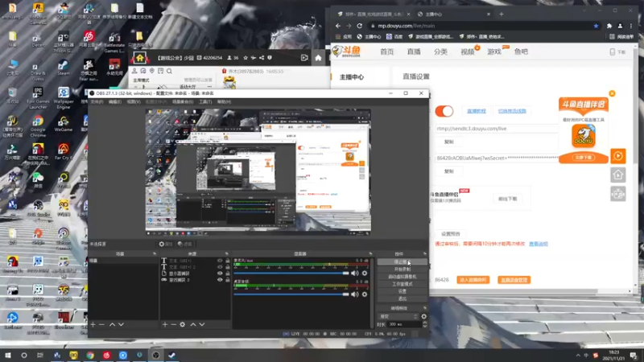Move the selected source up
644x362 pixels.
tap(193, 325)
